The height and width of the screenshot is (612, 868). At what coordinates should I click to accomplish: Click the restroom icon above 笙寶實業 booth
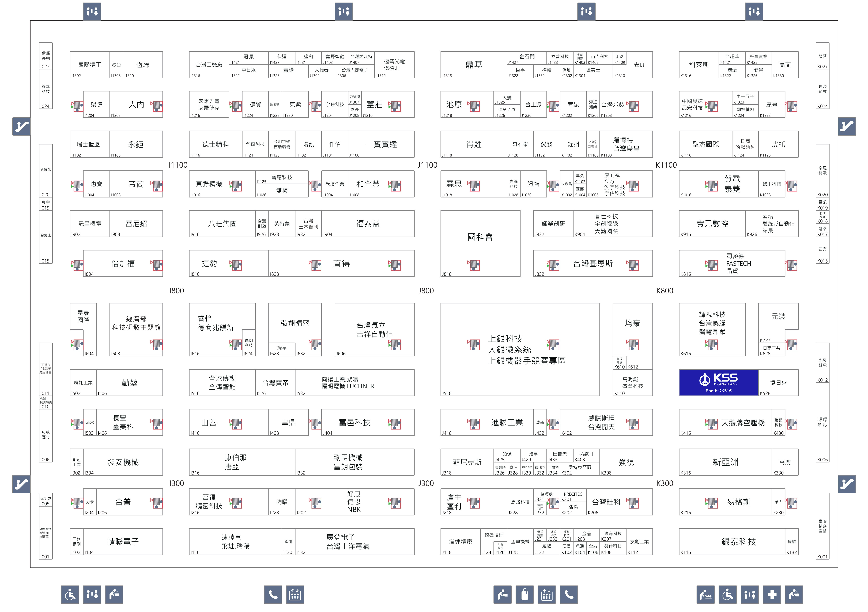(754, 11)
